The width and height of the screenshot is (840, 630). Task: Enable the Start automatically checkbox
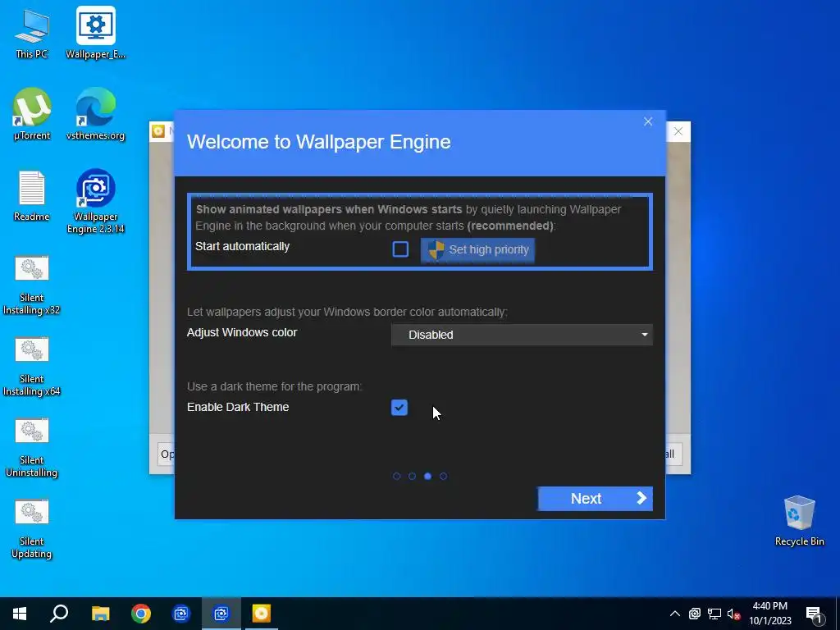click(x=400, y=249)
